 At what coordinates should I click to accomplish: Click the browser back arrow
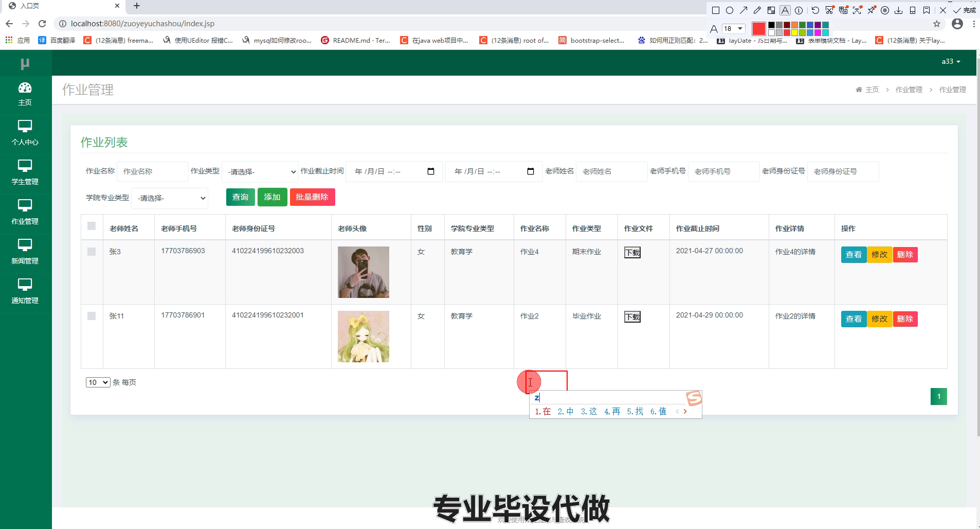click(9, 24)
